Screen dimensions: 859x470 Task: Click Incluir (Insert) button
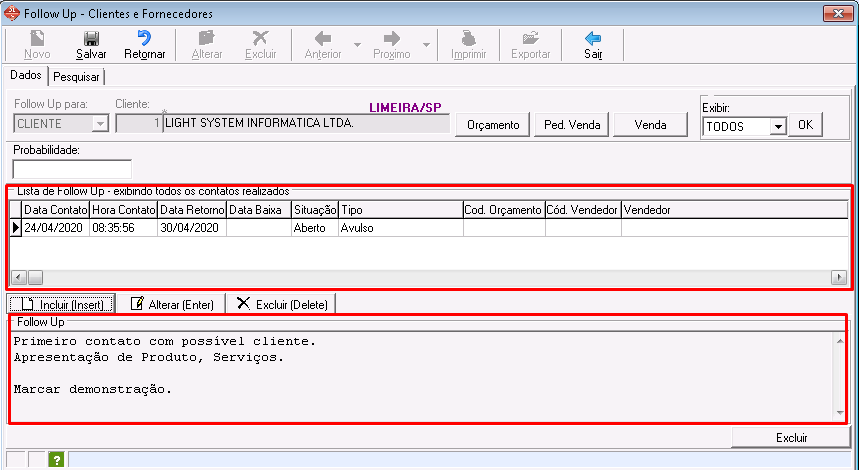click(61, 304)
